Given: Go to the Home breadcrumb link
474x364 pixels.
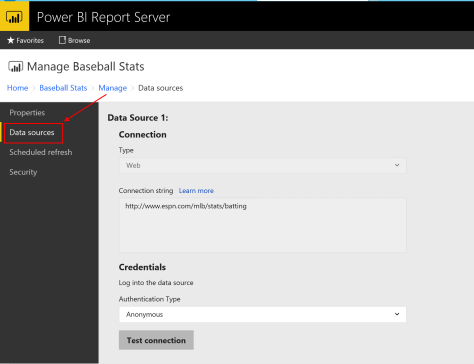Looking at the screenshot, I should click(17, 88).
